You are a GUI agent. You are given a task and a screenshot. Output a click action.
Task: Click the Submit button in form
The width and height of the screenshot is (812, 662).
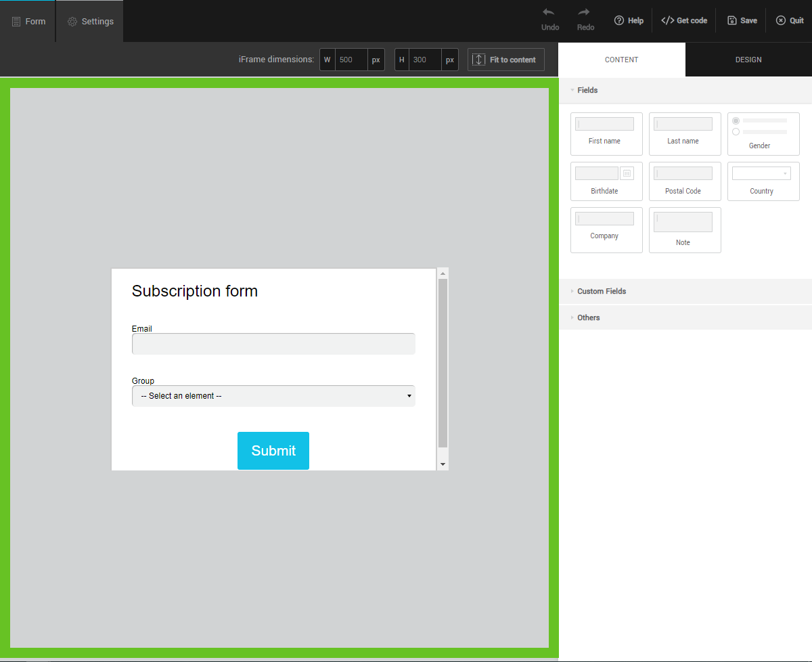pyautogui.click(x=273, y=450)
